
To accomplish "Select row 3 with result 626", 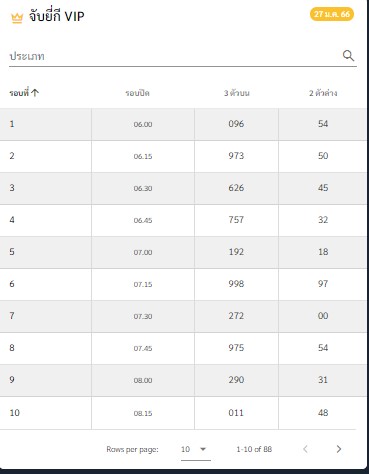I will pos(183,188).
